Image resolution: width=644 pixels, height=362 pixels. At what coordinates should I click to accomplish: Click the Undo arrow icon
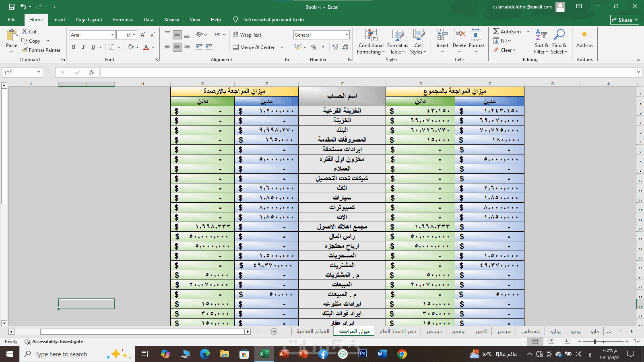(x=23, y=7)
